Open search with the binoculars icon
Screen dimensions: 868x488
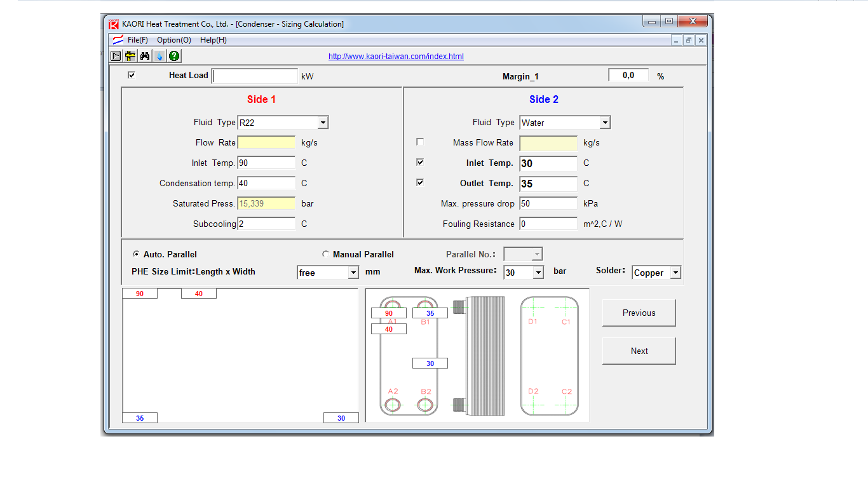pyautogui.click(x=145, y=56)
